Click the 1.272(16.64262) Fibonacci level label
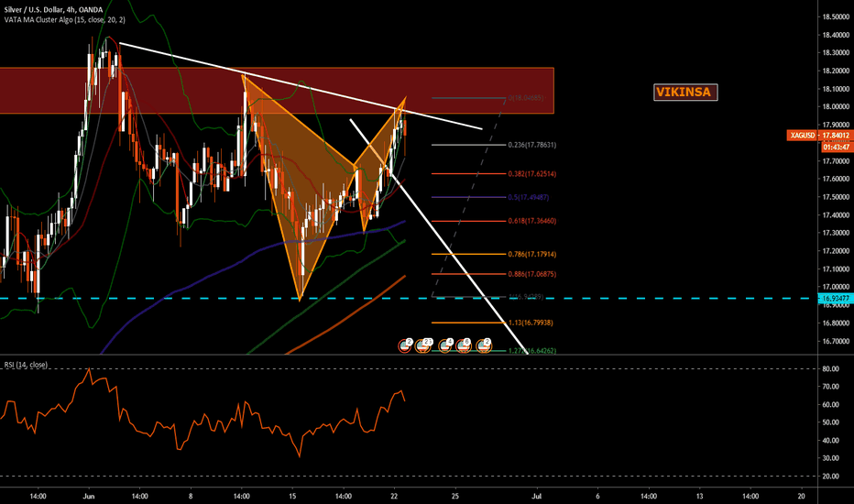Viewport: 854px width, 504px height. click(x=531, y=350)
